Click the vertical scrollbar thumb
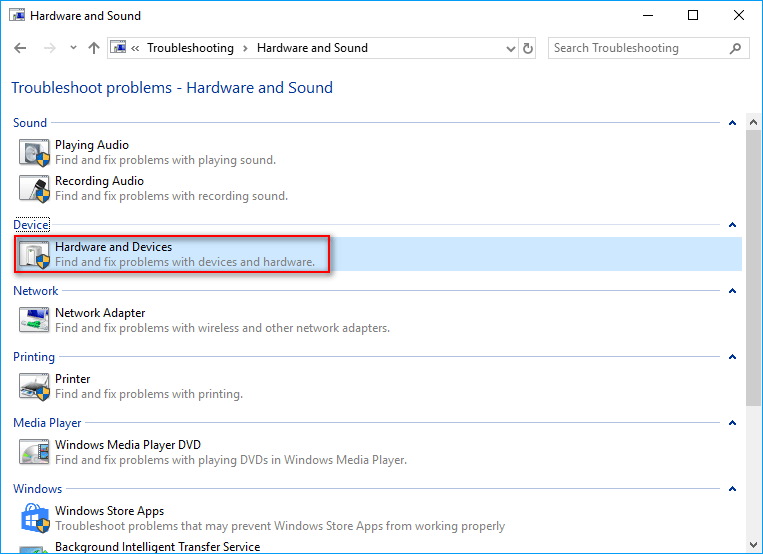 (x=753, y=268)
